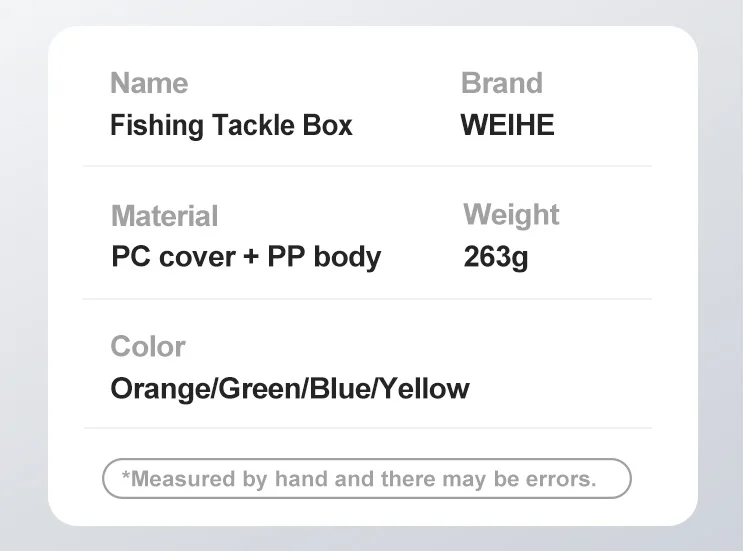Image resolution: width=743 pixels, height=551 pixels.
Task: Click the "Brand" field label
Action: coord(501,83)
